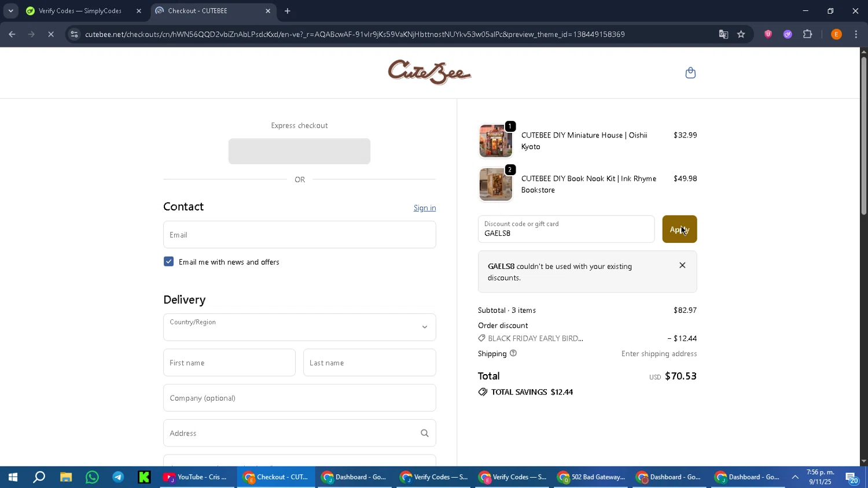Click the First name field
The width and height of the screenshot is (868, 488).
pyautogui.click(x=229, y=363)
